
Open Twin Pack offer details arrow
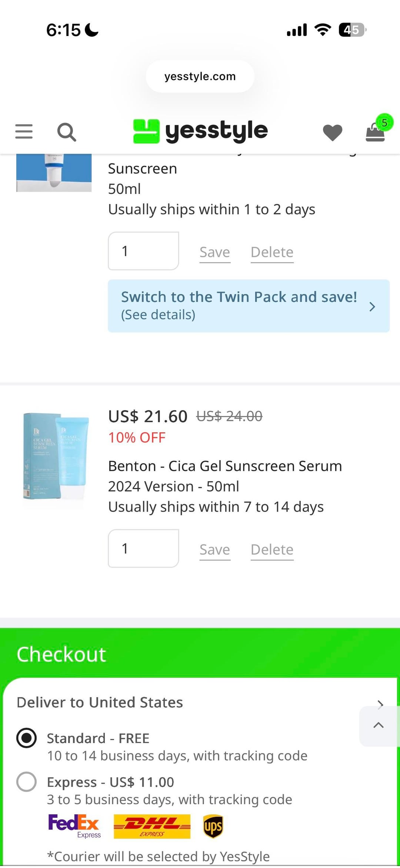point(372,307)
